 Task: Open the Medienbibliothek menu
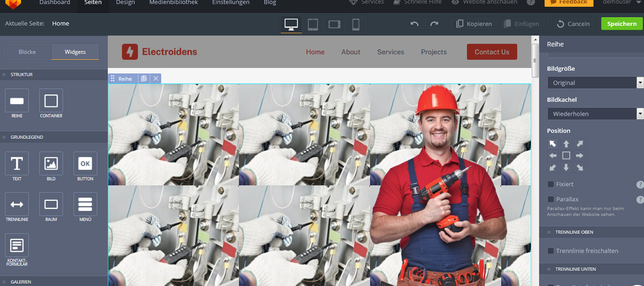pos(173,3)
